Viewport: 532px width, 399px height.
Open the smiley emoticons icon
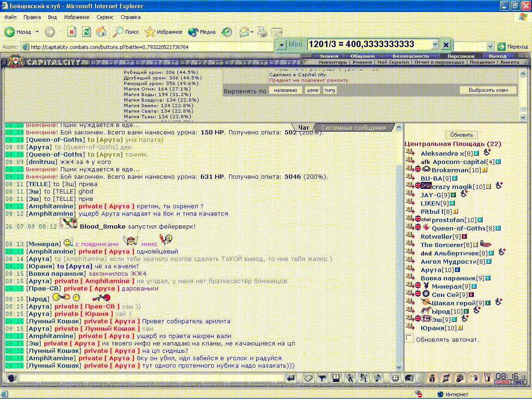point(395,378)
